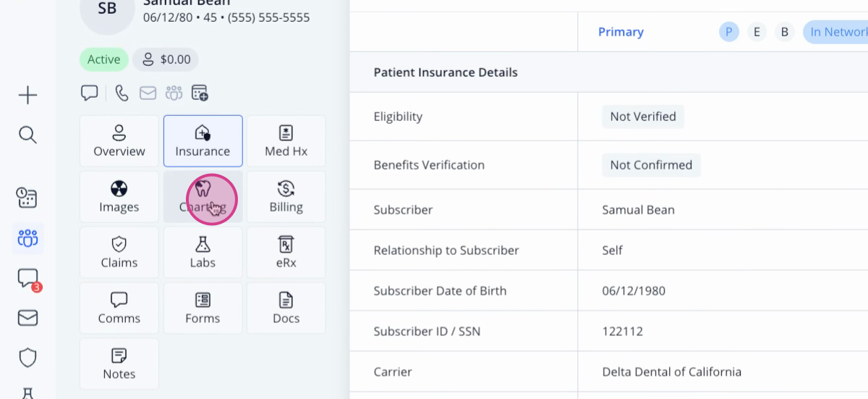Open the Images tile

119,197
